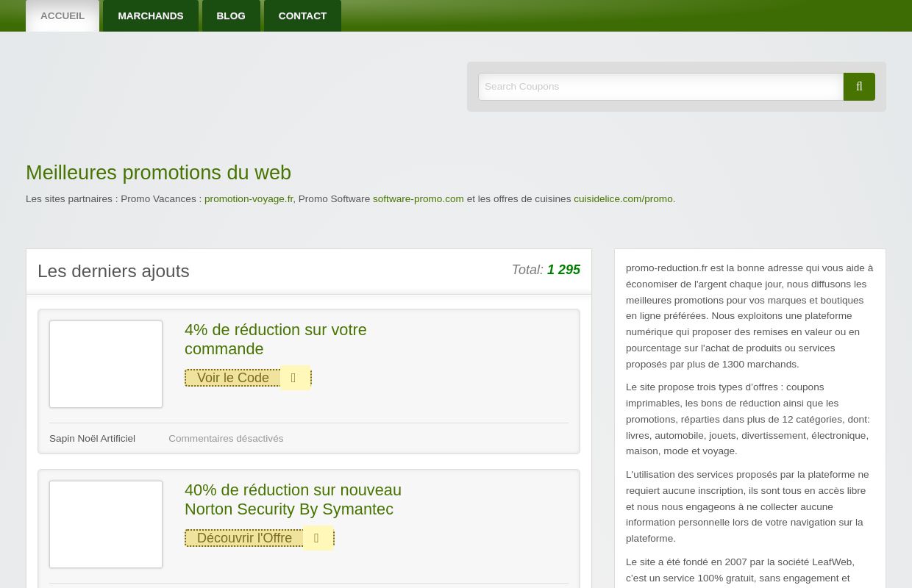Return to the ACCUEIL page
Image resolution: width=912 pixels, height=588 pixels.
click(62, 15)
